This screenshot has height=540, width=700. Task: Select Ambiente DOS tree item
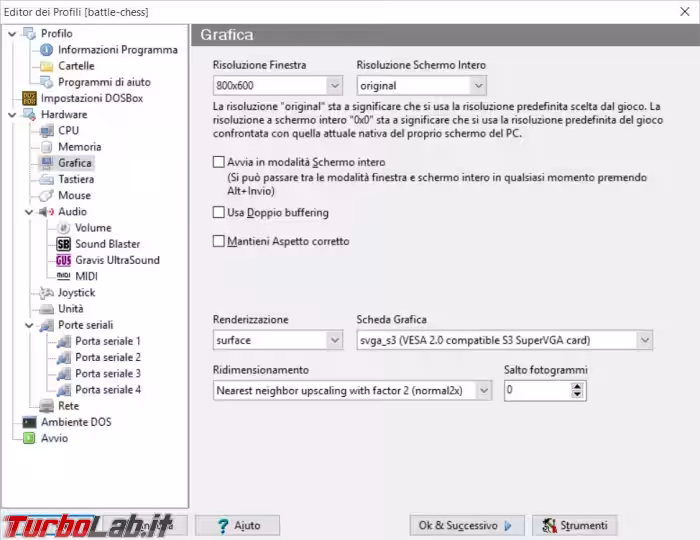coord(76,422)
